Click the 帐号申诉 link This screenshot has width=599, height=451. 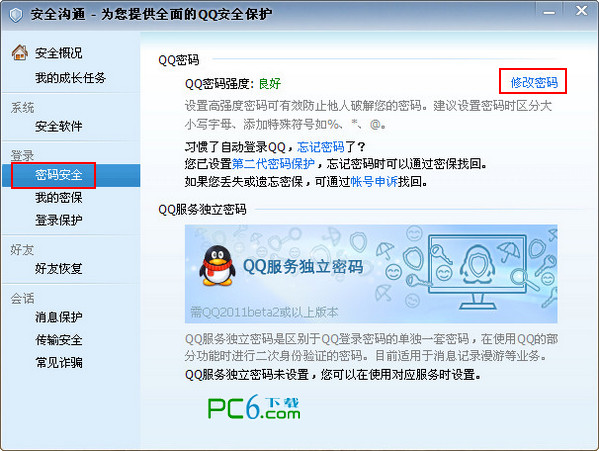[x=374, y=181]
